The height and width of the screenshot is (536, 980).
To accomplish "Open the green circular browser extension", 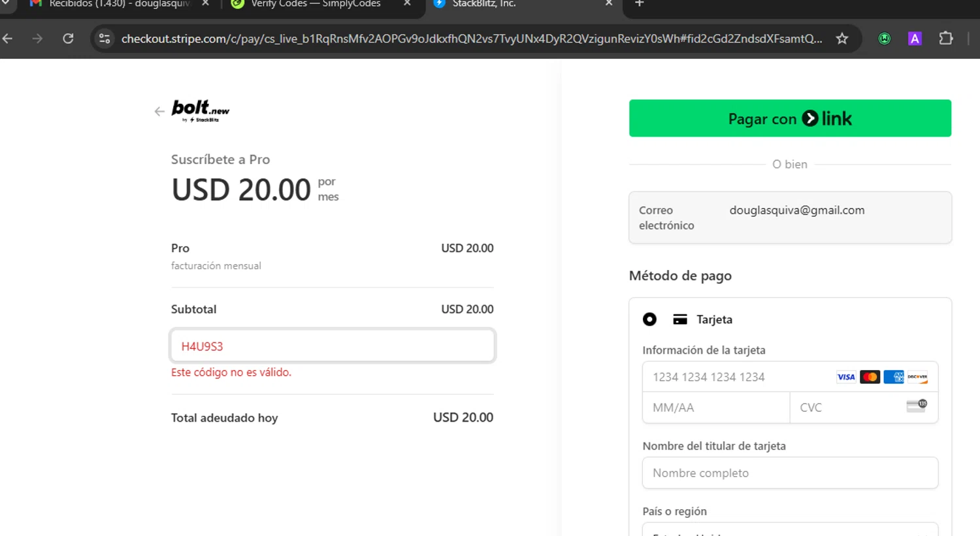I will click(885, 39).
